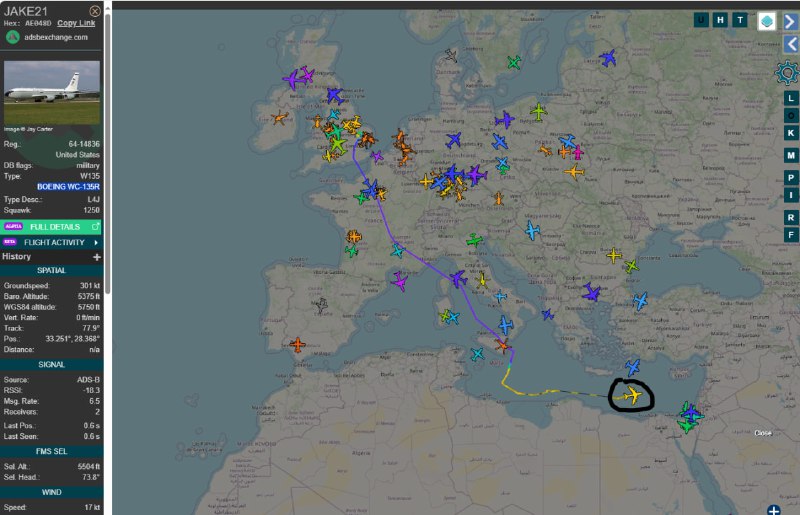Click the Sel. Alt. value 5504 ft
Viewport: 800px width, 515px height.
tap(89, 467)
